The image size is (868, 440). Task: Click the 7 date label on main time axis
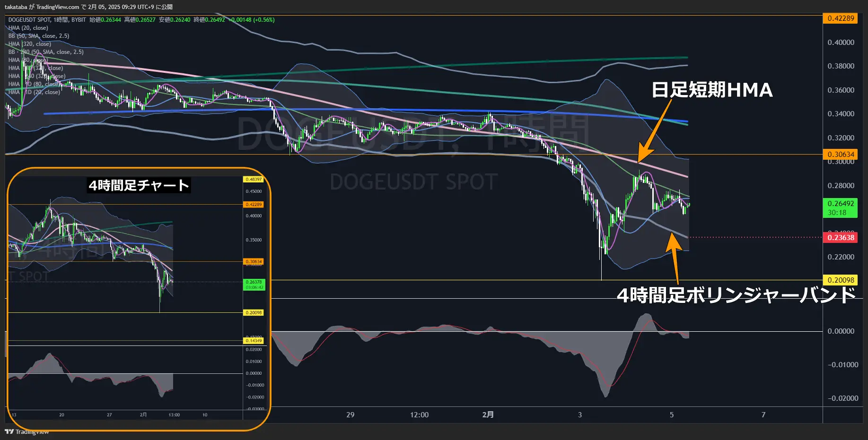point(763,415)
